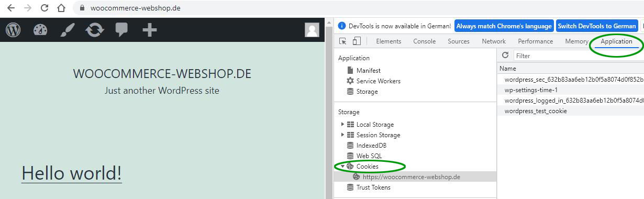Click the browser forward arrow
644x199 pixels.
point(28,8)
